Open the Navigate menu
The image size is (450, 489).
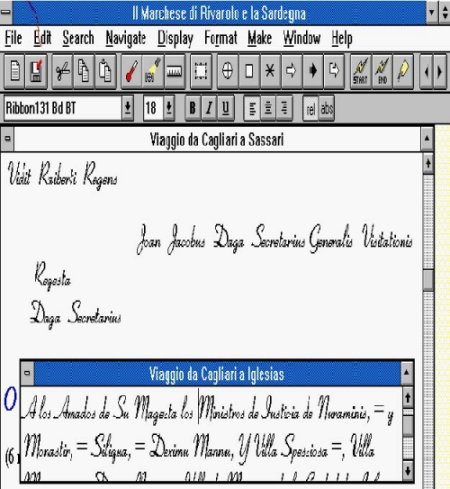point(126,38)
